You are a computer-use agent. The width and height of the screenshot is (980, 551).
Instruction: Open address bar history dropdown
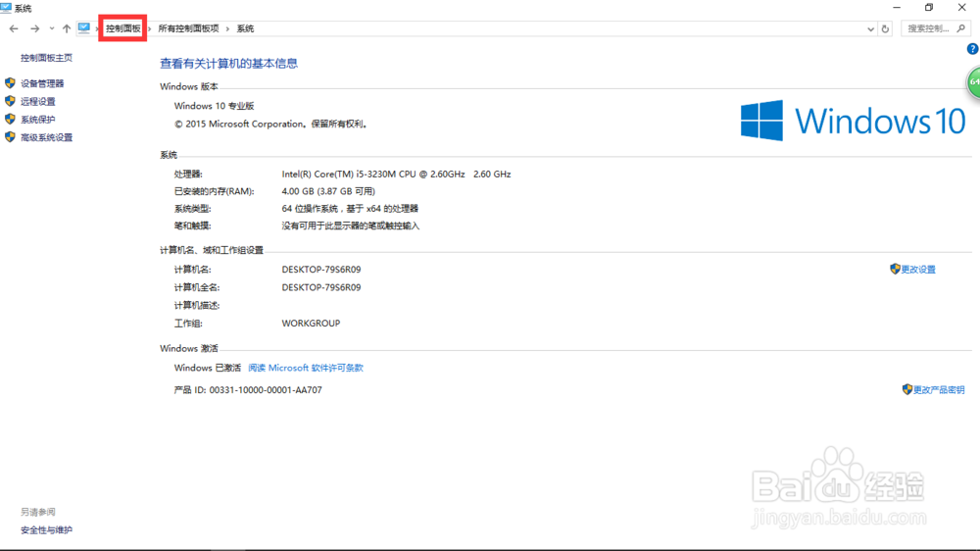tap(870, 28)
